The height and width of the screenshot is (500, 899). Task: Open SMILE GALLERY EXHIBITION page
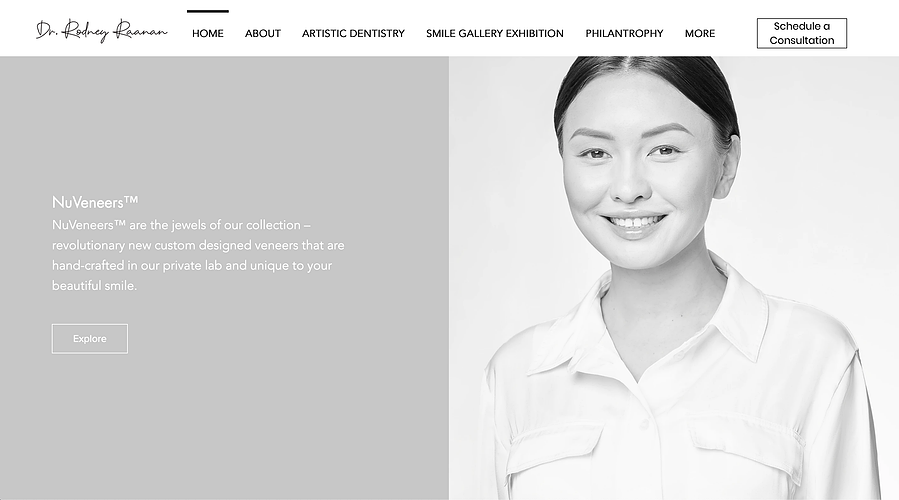tap(495, 33)
